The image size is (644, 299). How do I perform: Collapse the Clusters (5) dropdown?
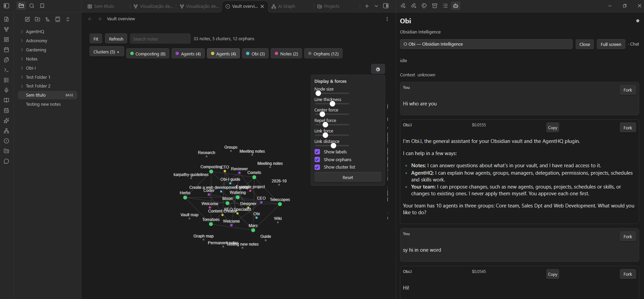coord(106,52)
